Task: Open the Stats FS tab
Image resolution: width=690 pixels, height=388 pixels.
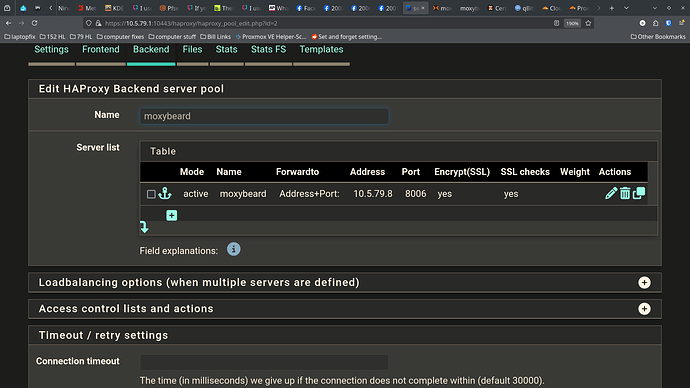Action: (x=268, y=49)
